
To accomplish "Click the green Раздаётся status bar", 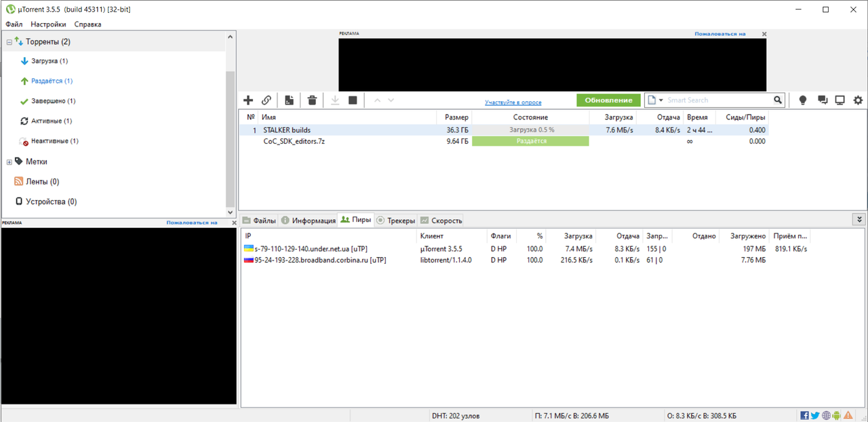I will [x=530, y=141].
